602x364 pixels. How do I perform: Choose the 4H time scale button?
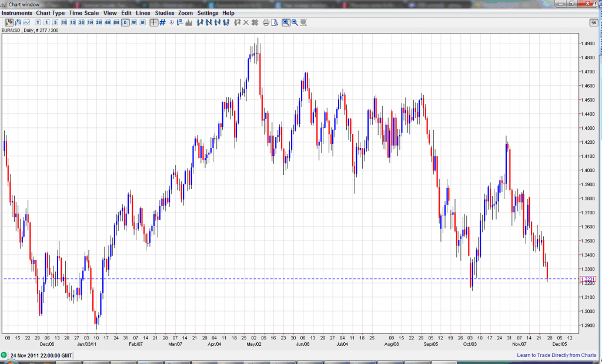coord(108,23)
